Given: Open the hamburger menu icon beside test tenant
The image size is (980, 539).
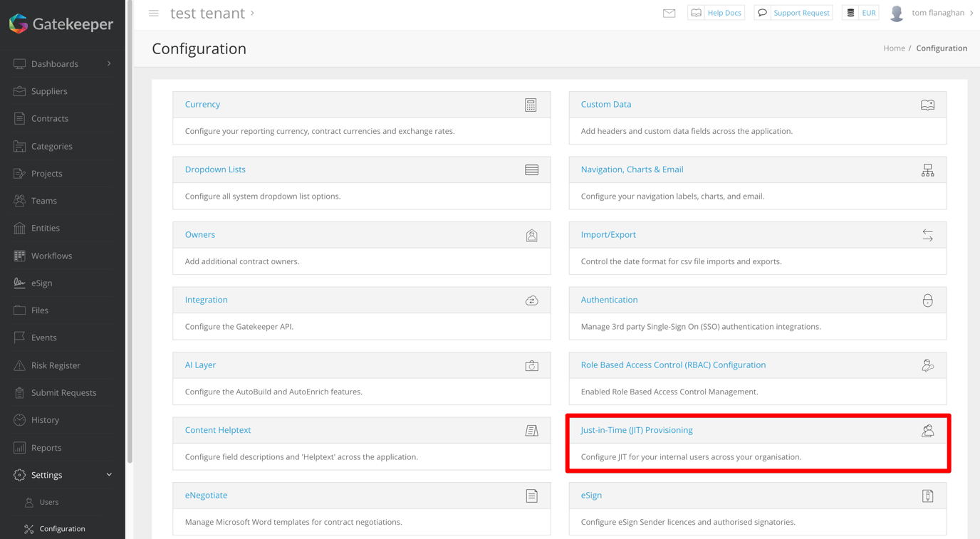Looking at the screenshot, I should tap(154, 12).
